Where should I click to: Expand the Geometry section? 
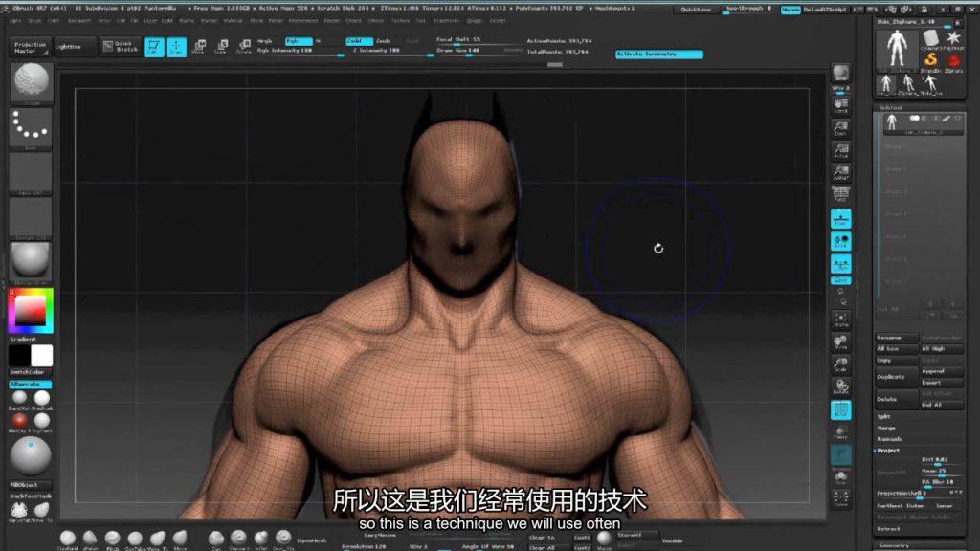(x=894, y=546)
